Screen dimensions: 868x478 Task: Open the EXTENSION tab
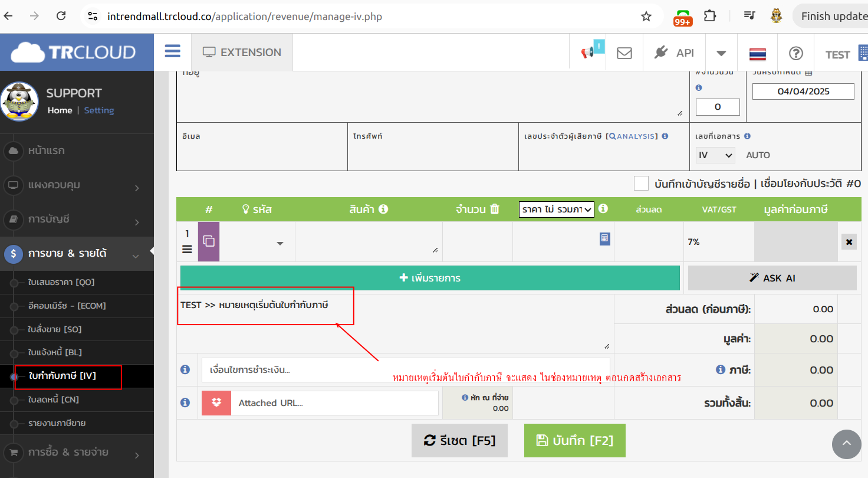click(242, 53)
